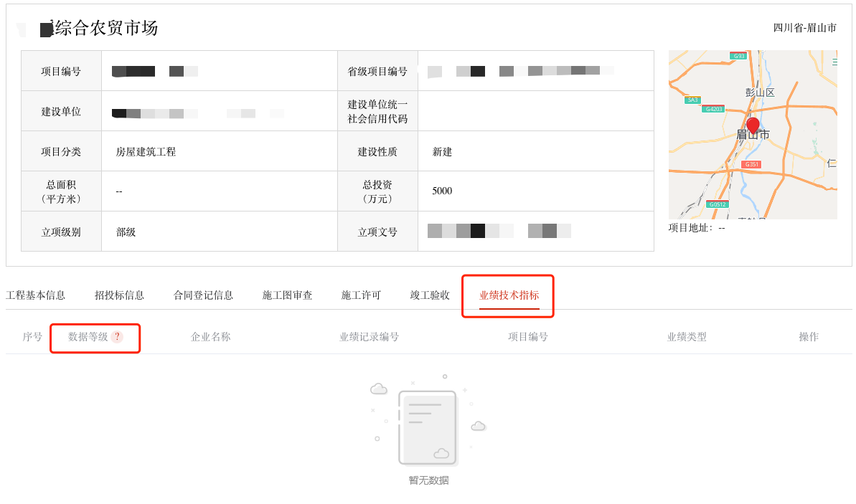
Task: Click the 四川省-眉山市 location text
Action: (x=804, y=28)
